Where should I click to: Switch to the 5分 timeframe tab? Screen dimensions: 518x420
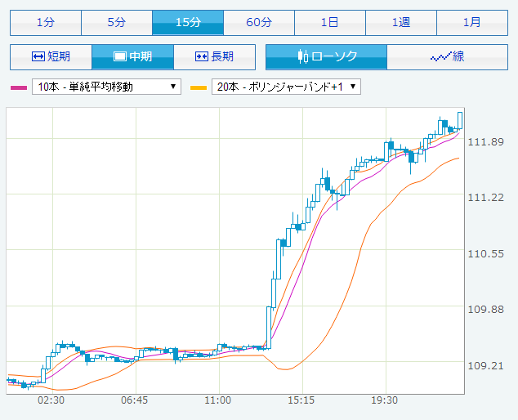coord(117,22)
